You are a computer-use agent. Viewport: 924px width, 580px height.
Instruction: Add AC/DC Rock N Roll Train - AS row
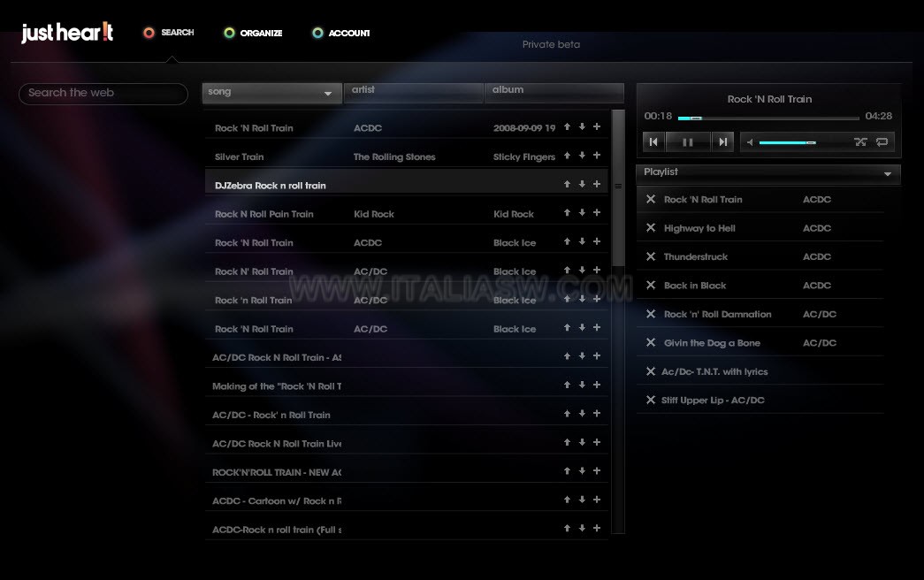tap(597, 356)
